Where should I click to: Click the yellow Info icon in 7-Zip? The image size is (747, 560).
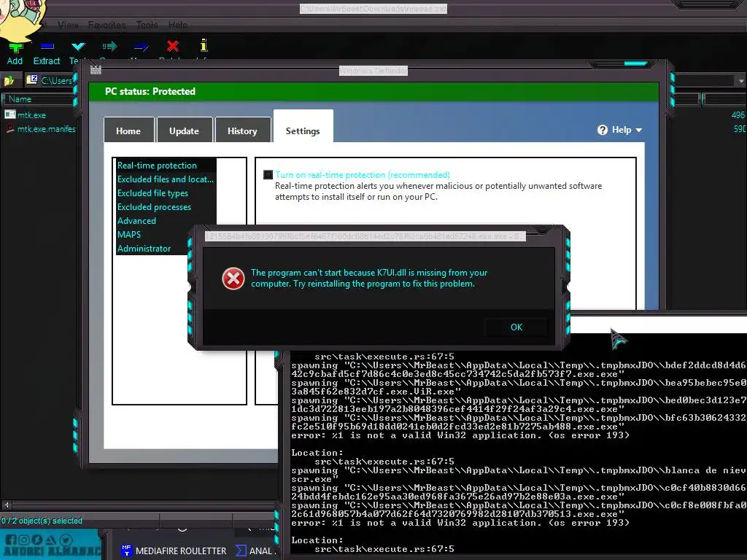click(204, 45)
